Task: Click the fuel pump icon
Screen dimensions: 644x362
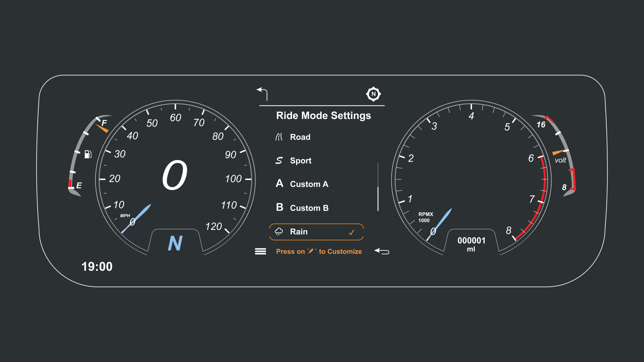Action: tap(88, 154)
